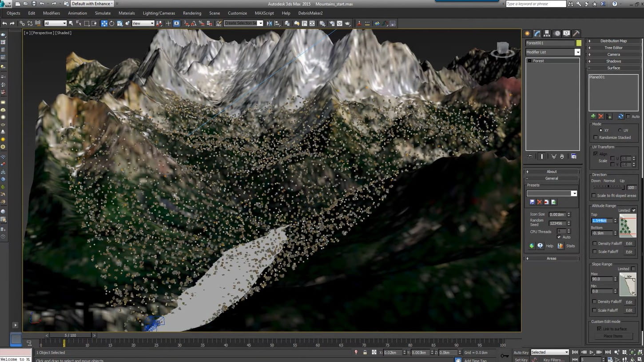Select the XY mode radio button

pos(601,130)
